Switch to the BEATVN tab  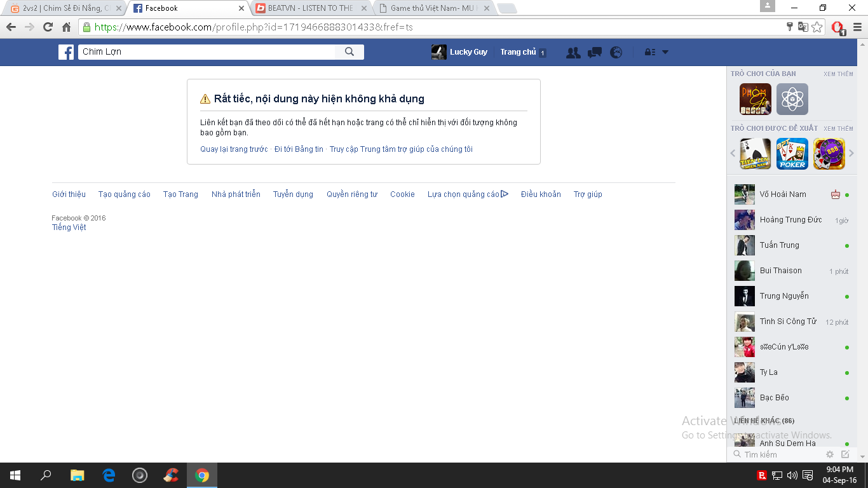point(310,8)
